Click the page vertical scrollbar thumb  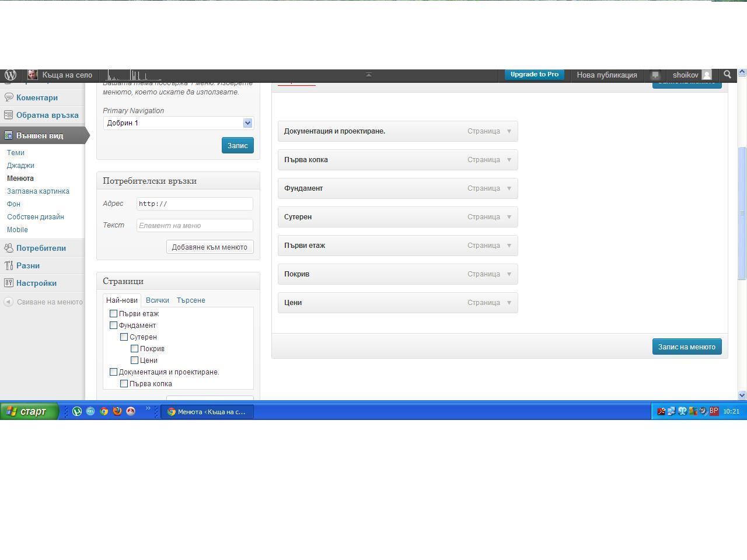742,213
